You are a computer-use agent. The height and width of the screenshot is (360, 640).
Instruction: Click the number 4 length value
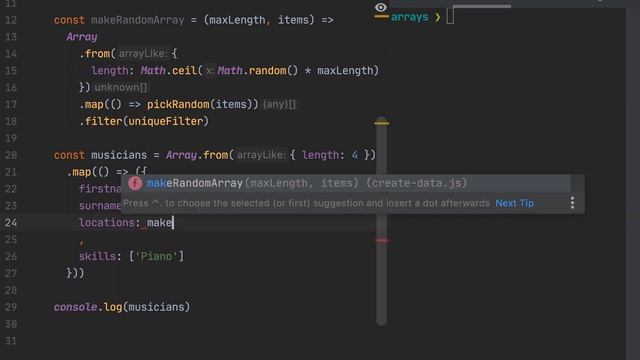[355, 155]
